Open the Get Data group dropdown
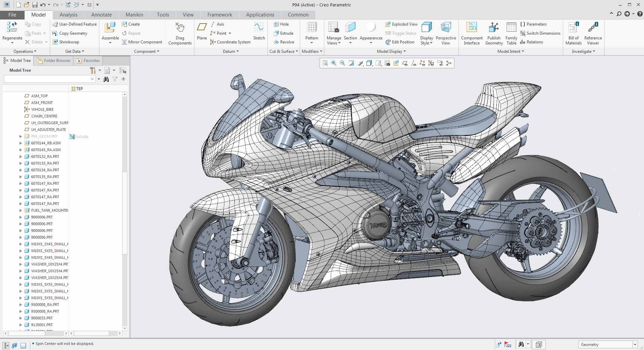This screenshot has height=350, width=644. 75,51
